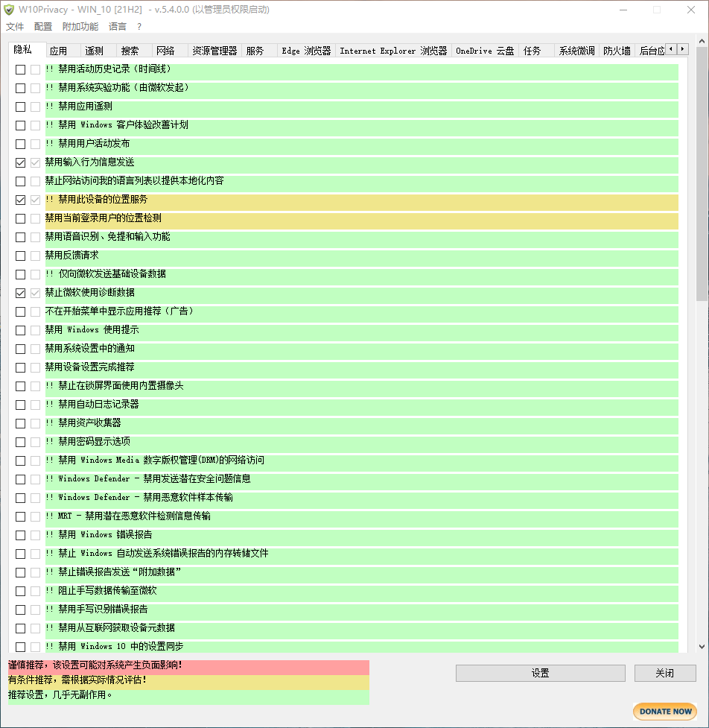
Task: Click the 设置 apply button
Action: (x=541, y=673)
